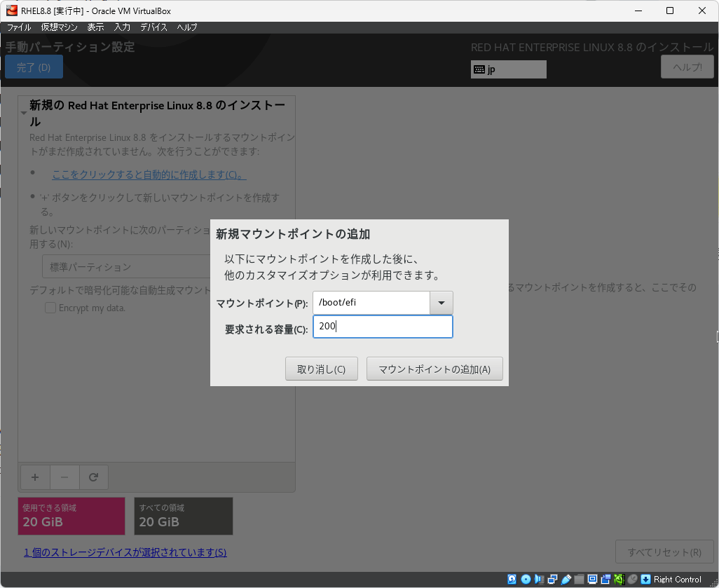Viewport: 719px width, 588px height.
Task: Click the reload storage refresh icon
Action: [x=94, y=477]
